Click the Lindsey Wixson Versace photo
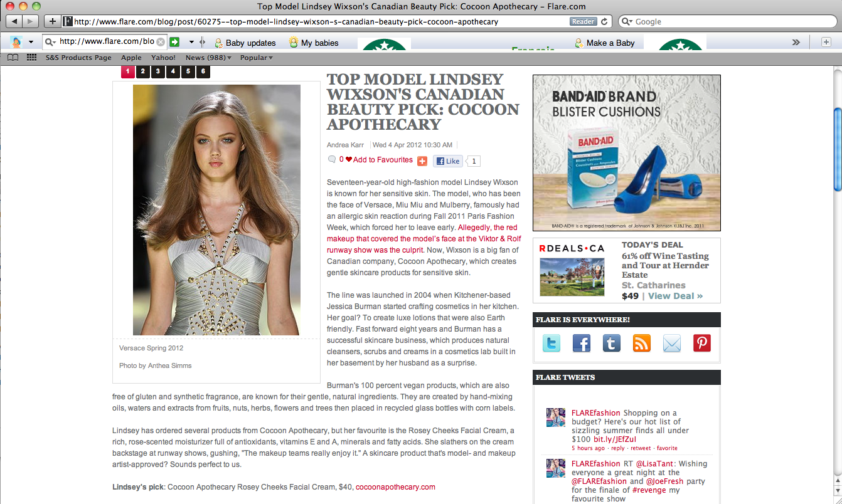 click(x=216, y=210)
